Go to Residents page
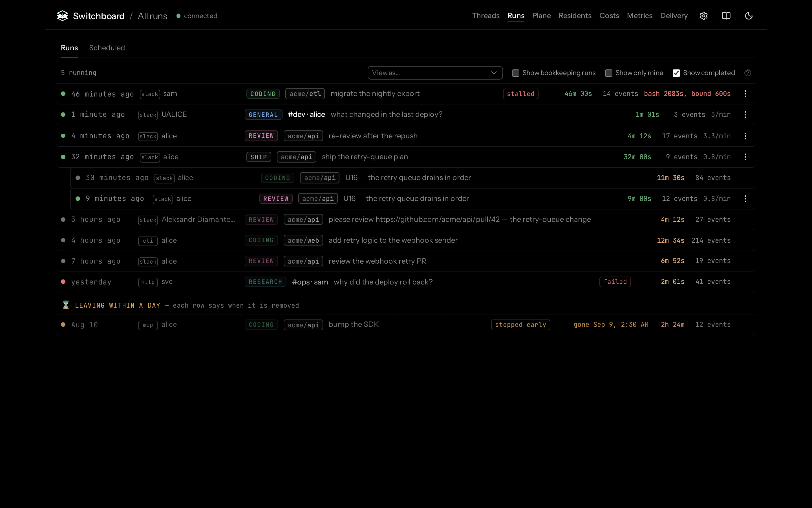This screenshot has height=508, width=812. [575, 16]
